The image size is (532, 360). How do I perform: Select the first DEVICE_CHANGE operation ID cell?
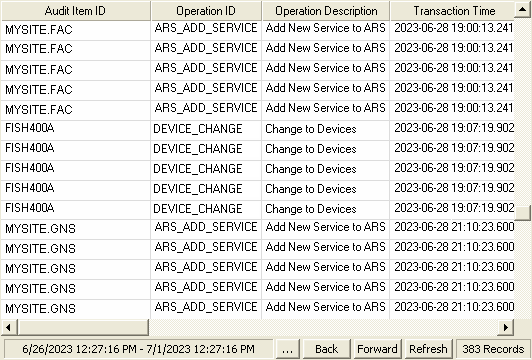(206, 130)
